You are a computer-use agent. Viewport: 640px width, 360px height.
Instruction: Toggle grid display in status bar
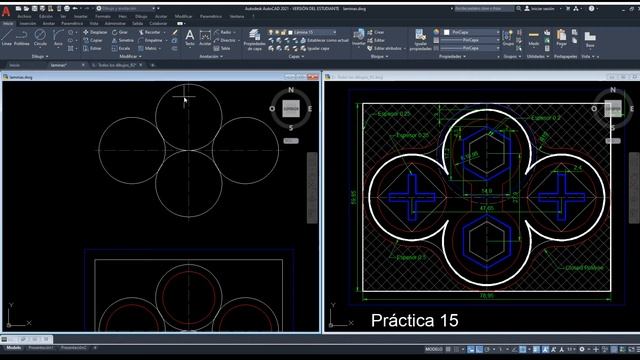(x=448, y=349)
